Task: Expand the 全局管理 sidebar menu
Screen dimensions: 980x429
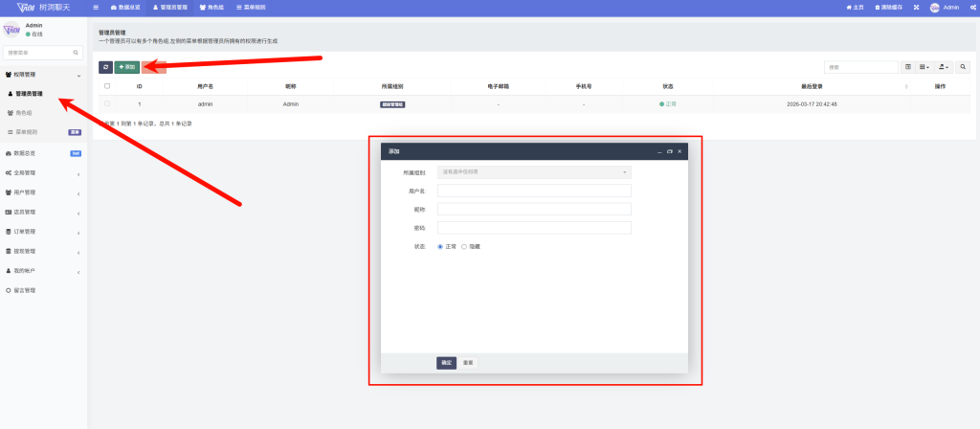Action: tap(43, 173)
